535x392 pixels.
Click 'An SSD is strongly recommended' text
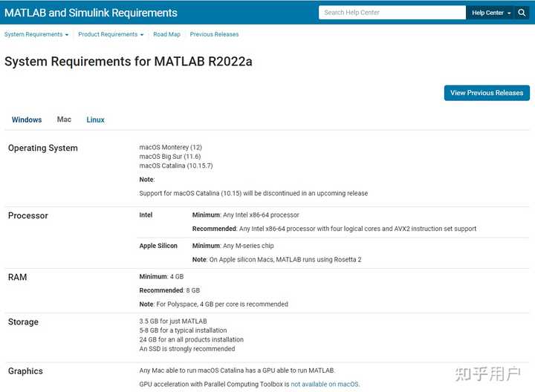tap(187, 349)
